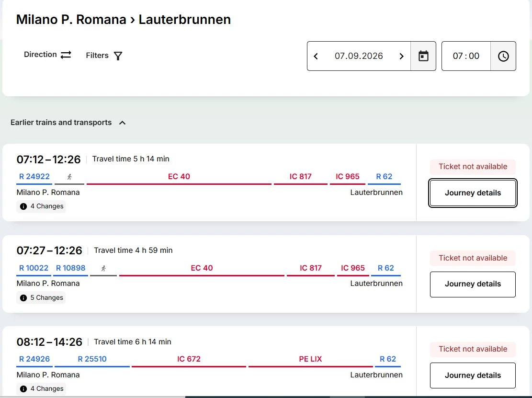Go to previous day arrow
Viewport: 532px width, 398px height.
pos(316,56)
